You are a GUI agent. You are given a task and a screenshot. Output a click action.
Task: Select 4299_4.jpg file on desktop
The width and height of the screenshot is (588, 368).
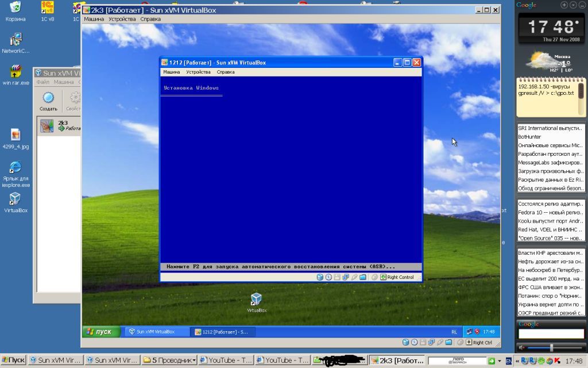pyautogui.click(x=16, y=139)
